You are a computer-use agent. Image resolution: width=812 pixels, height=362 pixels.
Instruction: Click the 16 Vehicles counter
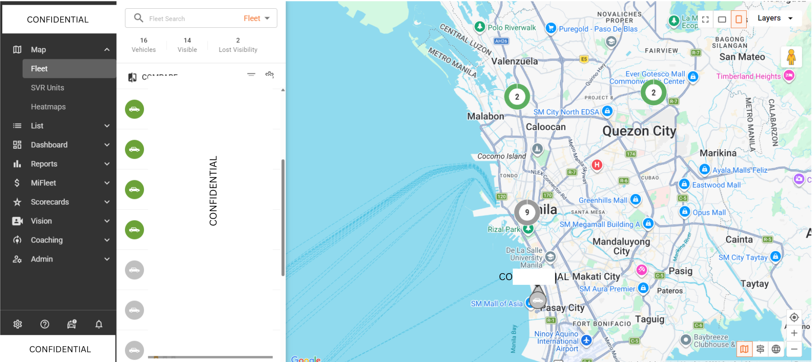143,45
